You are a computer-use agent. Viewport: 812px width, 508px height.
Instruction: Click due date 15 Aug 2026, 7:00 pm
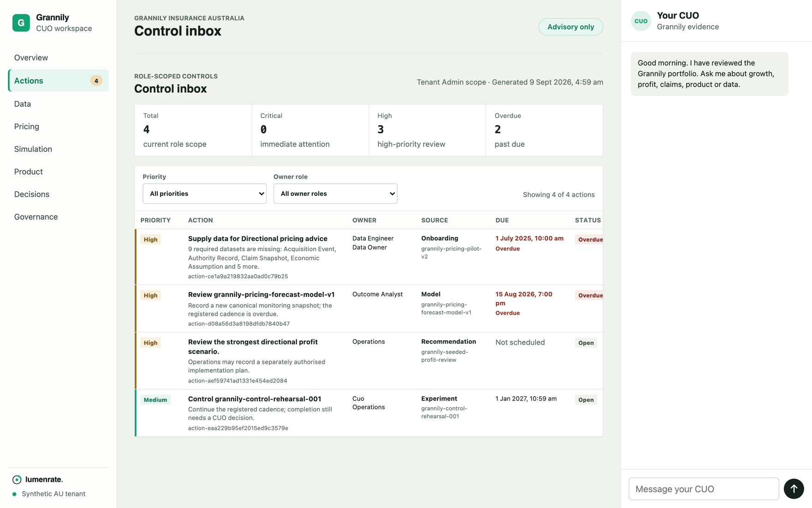click(x=524, y=299)
